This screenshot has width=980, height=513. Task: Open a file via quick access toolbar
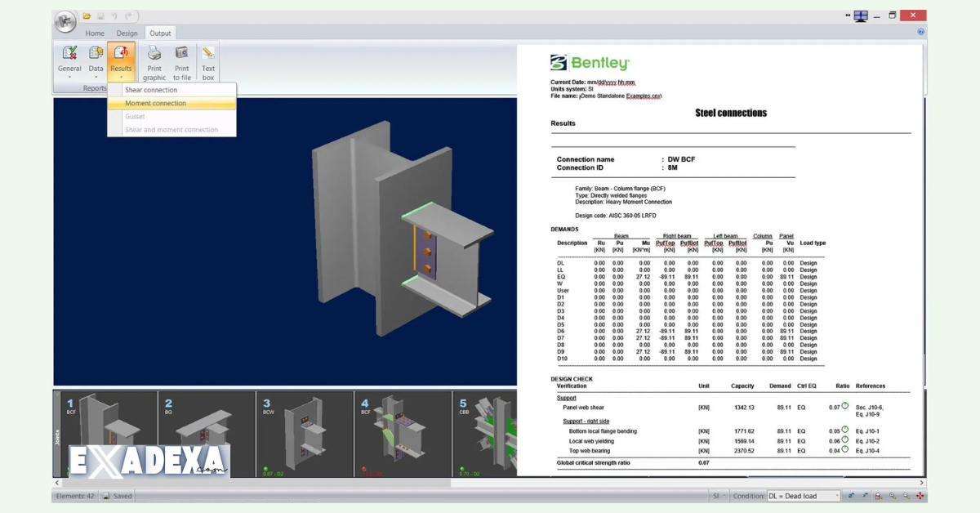click(87, 16)
